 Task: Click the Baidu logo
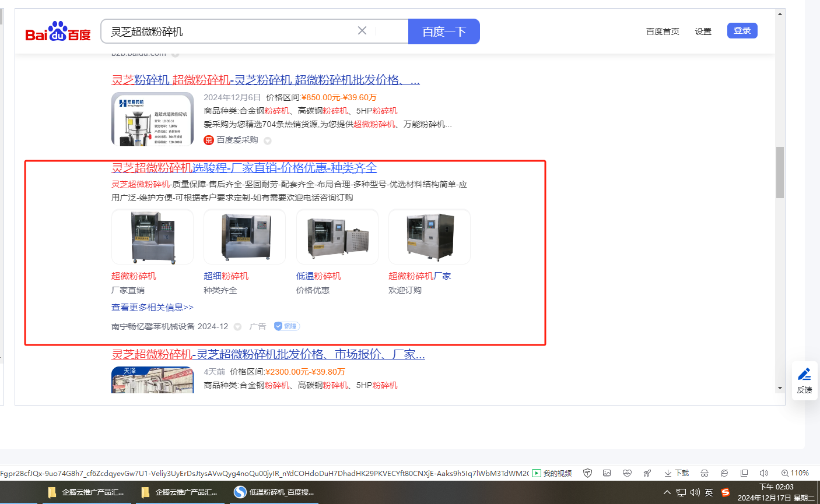[x=58, y=31]
